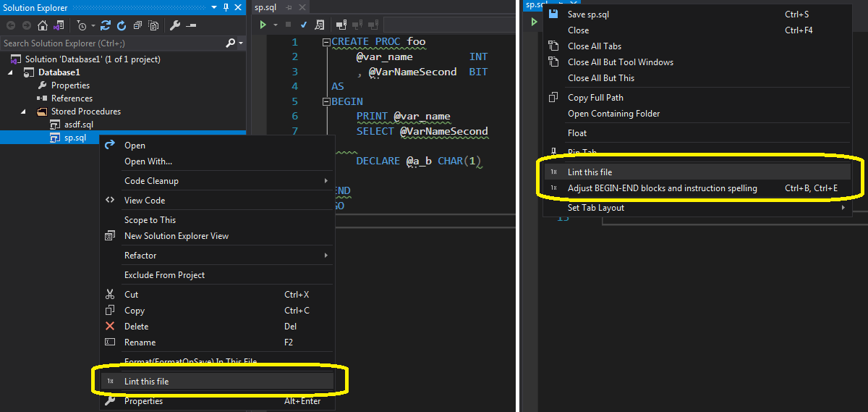The width and height of the screenshot is (868, 412).
Task: Run the query with the green Execute arrow
Action: point(263,25)
